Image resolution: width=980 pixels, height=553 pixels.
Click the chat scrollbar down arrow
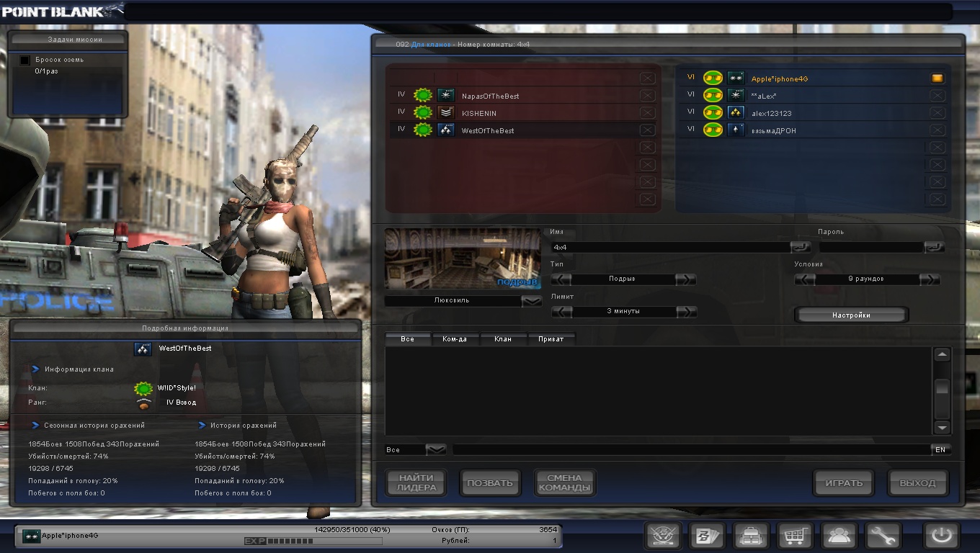[x=942, y=428]
